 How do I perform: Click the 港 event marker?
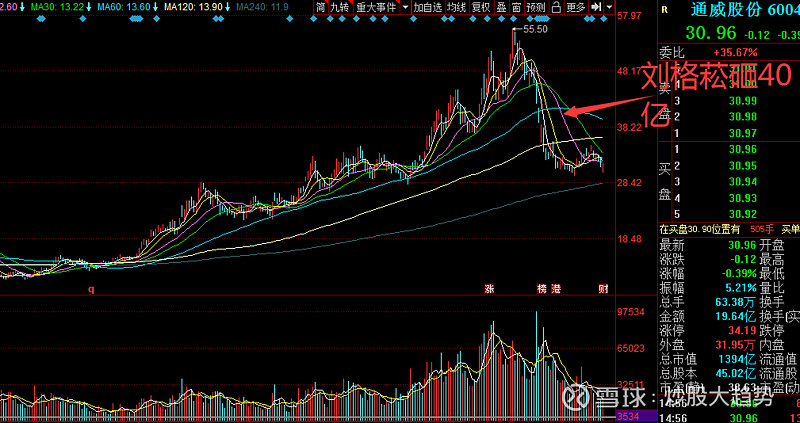coord(556,289)
